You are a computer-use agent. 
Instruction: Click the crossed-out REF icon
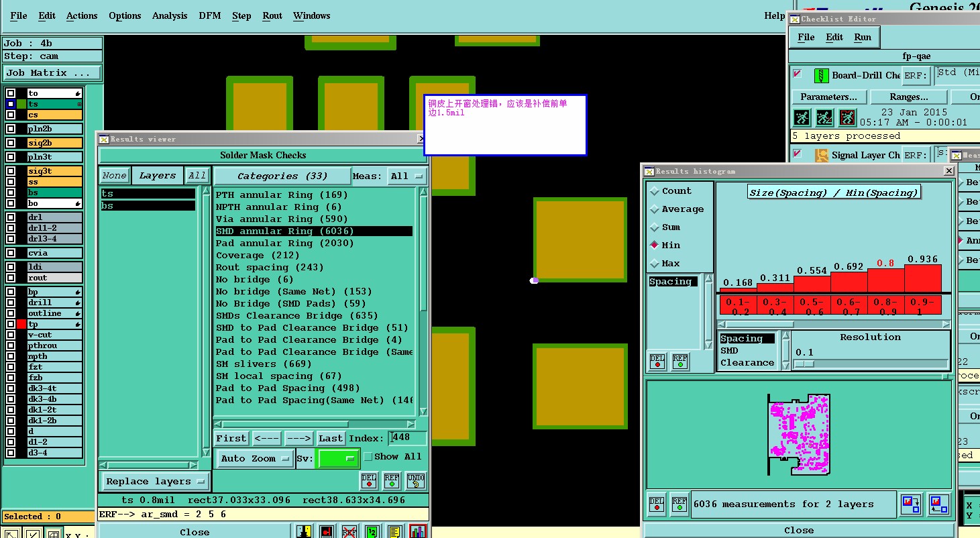349,531
